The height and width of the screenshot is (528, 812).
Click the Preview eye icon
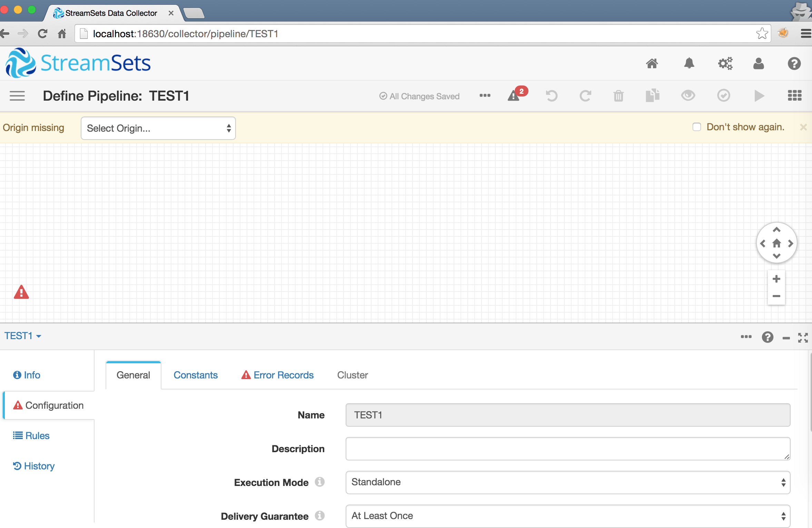coord(688,95)
